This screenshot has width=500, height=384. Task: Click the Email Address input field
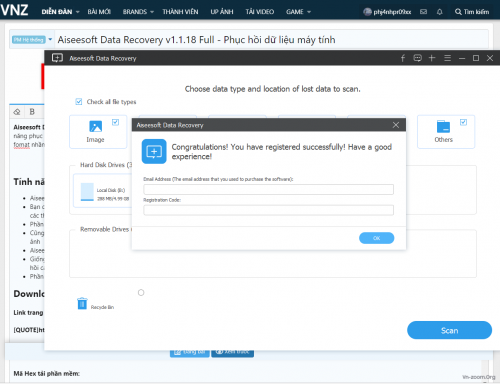click(x=268, y=189)
